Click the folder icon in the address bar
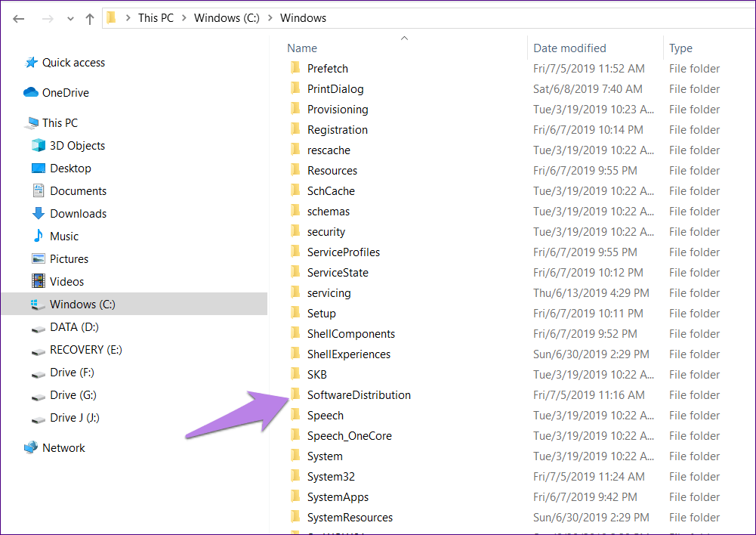Screen dimensions: 756x535 click(x=111, y=18)
